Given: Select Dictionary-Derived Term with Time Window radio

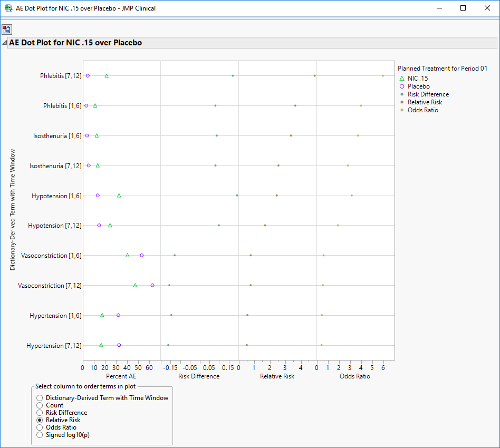Looking at the screenshot, I should [39, 398].
